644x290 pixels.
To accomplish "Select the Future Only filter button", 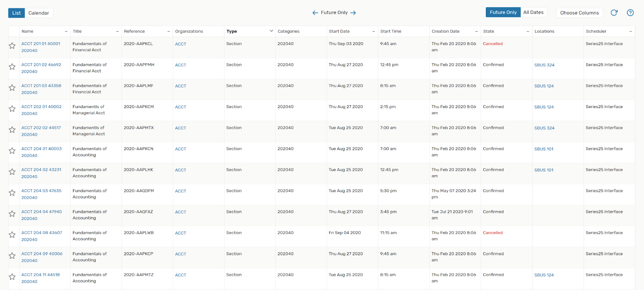I will tap(503, 12).
